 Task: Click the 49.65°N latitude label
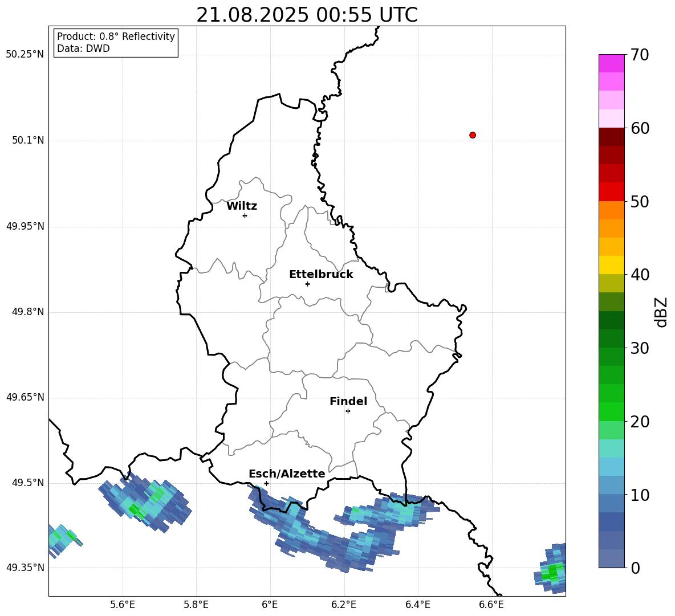pos(25,397)
